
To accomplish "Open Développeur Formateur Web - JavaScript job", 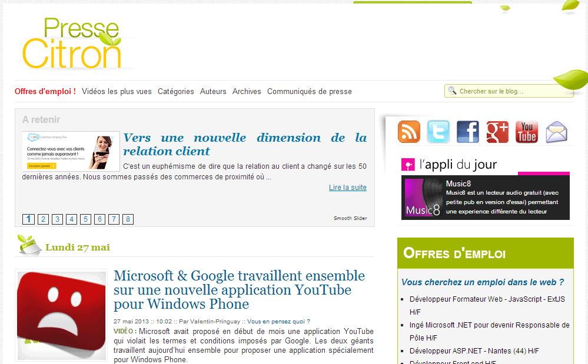I will (x=487, y=306).
